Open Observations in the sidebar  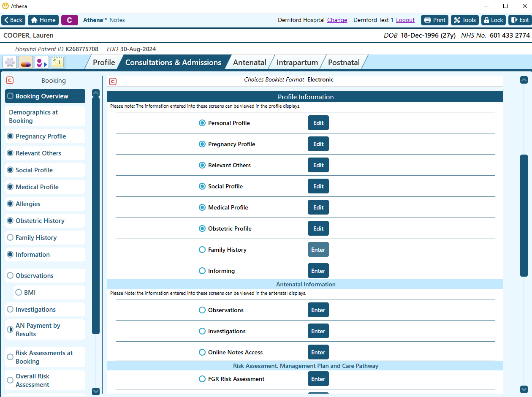pyautogui.click(x=45, y=276)
